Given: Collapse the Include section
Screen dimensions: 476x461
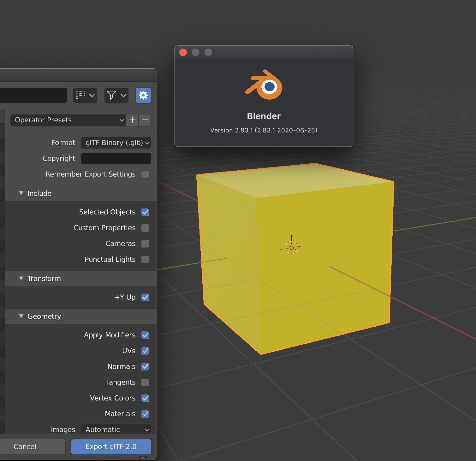Looking at the screenshot, I should [x=21, y=193].
